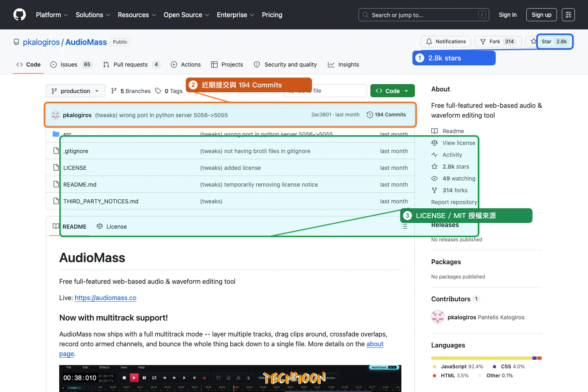Click the Notifications button
Screen dimensions: 588x392
(x=446, y=42)
